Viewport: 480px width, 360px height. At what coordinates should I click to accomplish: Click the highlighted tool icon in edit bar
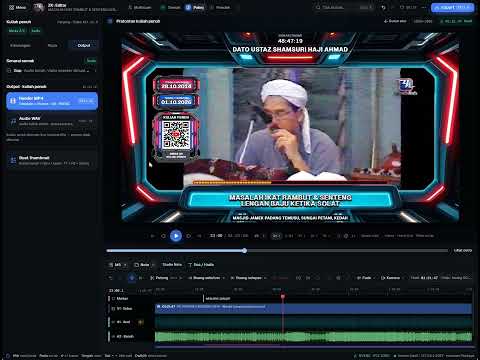(x=132, y=278)
